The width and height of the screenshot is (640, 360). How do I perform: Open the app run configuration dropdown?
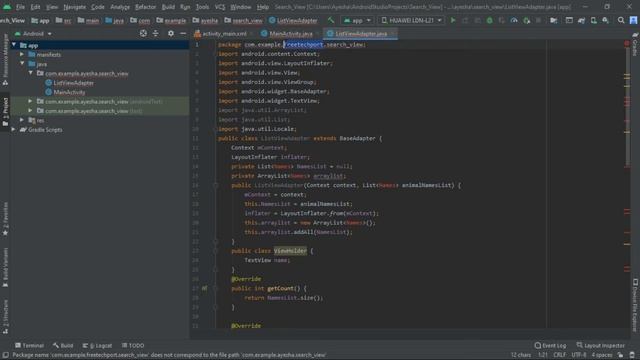click(x=357, y=20)
